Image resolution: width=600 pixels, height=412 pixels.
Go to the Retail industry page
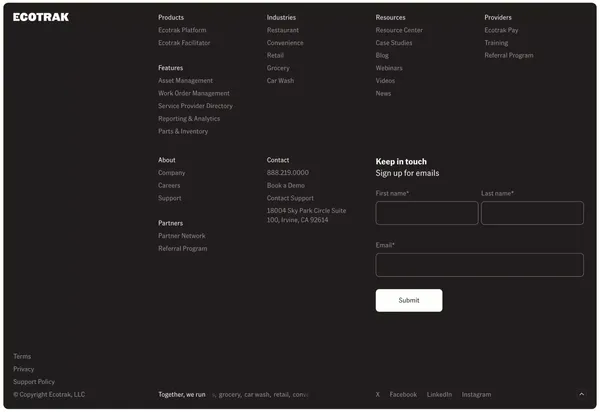click(275, 55)
